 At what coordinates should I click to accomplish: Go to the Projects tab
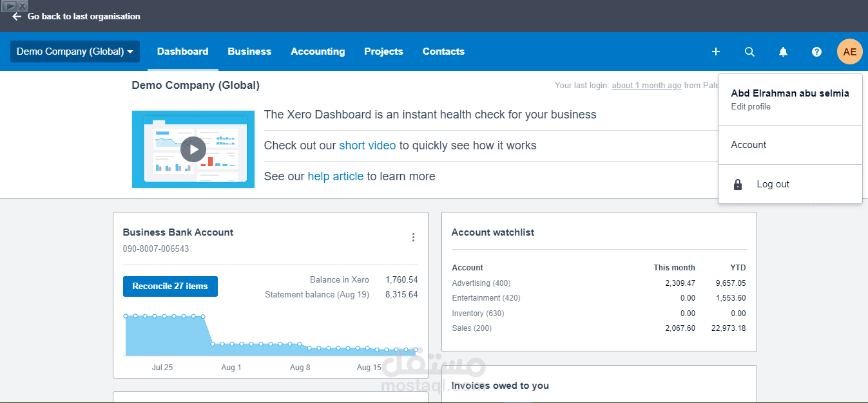(383, 52)
